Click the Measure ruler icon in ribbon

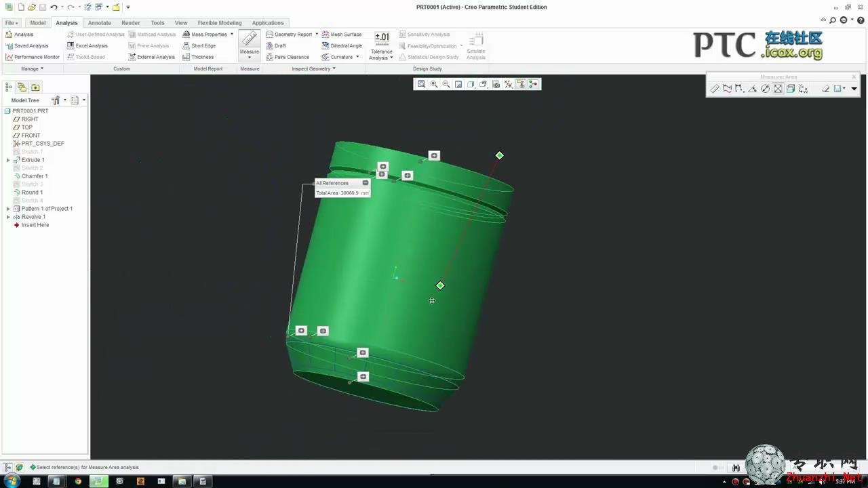coord(250,39)
